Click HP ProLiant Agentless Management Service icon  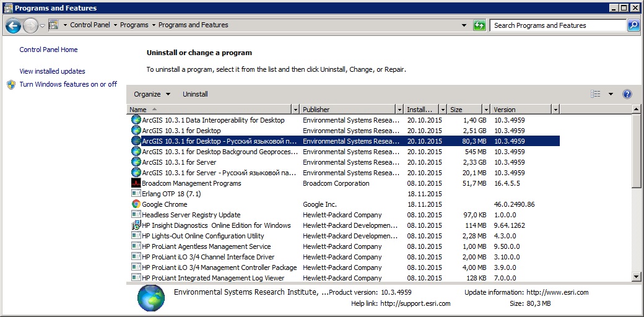[x=136, y=246]
